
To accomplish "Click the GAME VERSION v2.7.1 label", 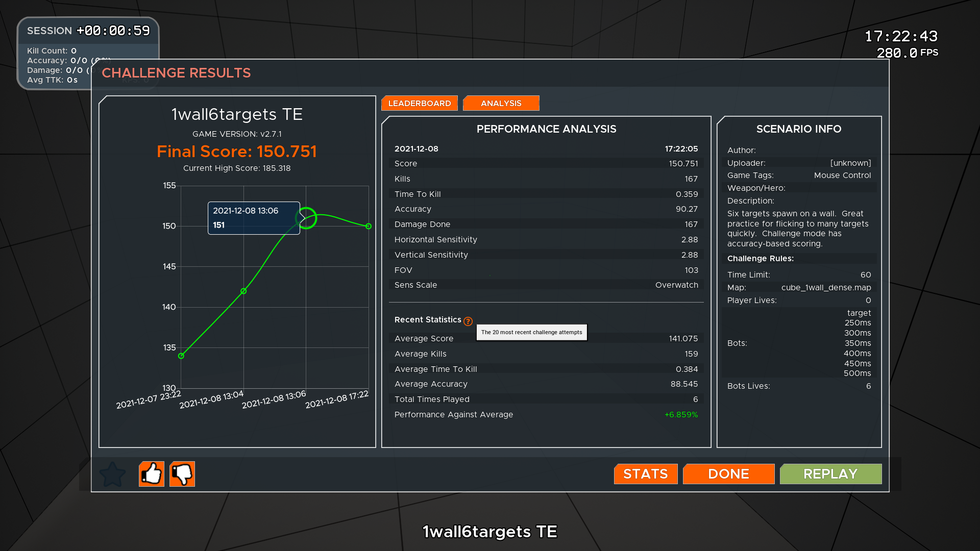I will (x=237, y=134).
